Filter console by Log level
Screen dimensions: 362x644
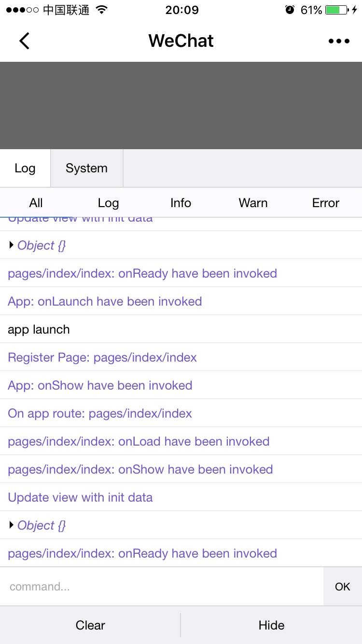tap(109, 203)
